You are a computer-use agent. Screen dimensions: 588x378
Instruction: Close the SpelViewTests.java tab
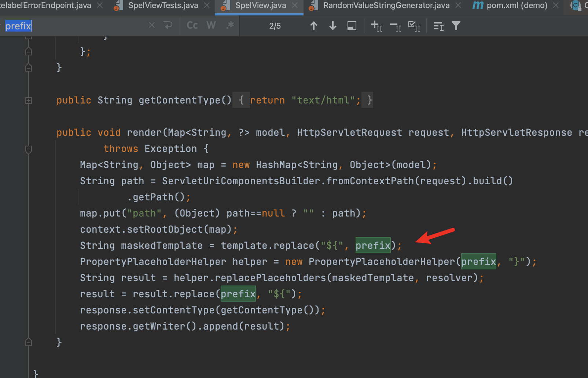[x=207, y=6]
